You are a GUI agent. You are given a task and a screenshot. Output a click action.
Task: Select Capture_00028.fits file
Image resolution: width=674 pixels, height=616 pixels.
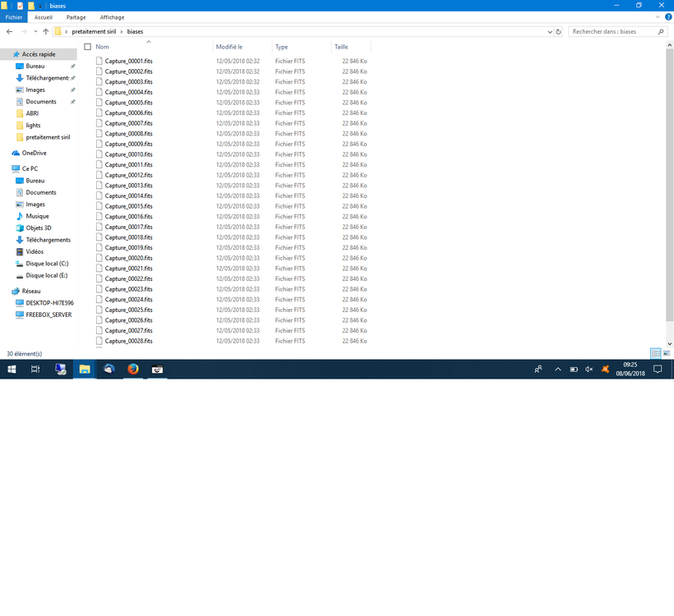[x=128, y=341]
